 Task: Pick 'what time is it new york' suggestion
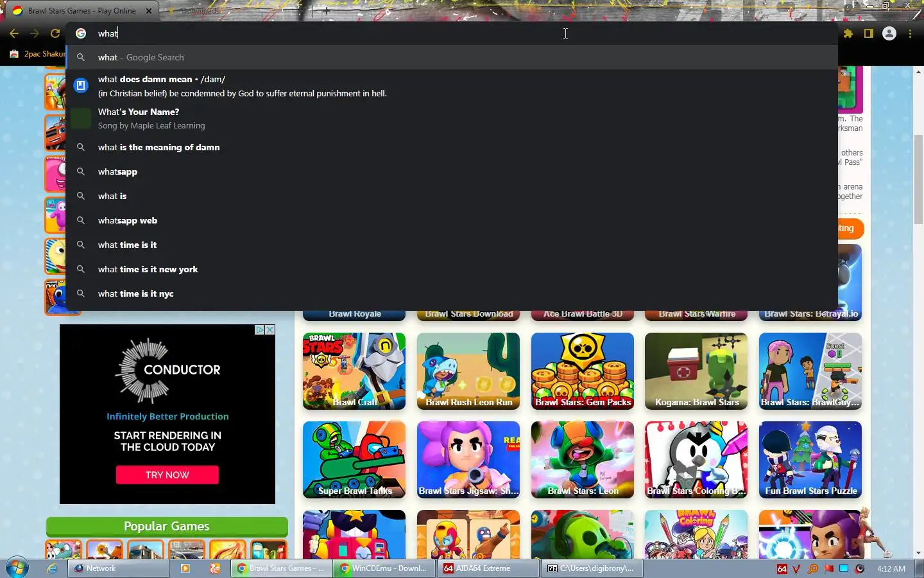(x=452, y=269)
